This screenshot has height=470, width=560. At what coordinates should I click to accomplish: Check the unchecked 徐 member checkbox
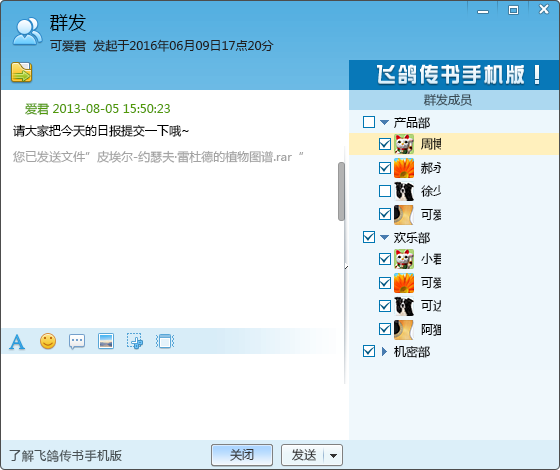click(385, 191)
